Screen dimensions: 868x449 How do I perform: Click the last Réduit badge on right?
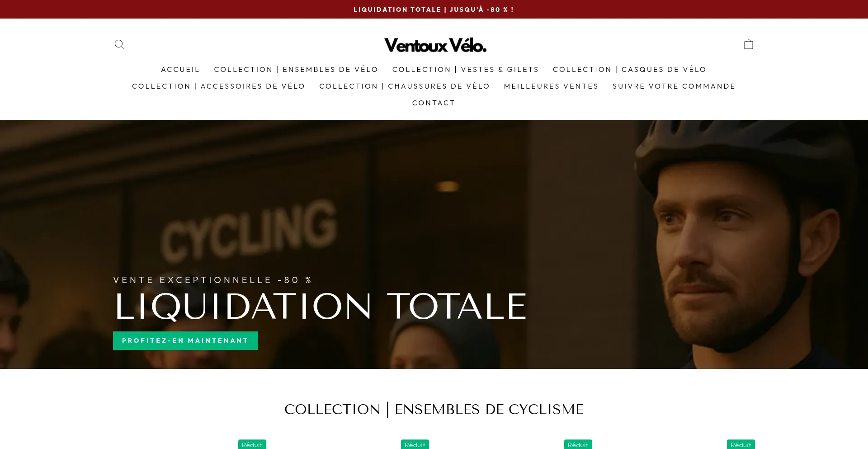[x=741, y=444]
